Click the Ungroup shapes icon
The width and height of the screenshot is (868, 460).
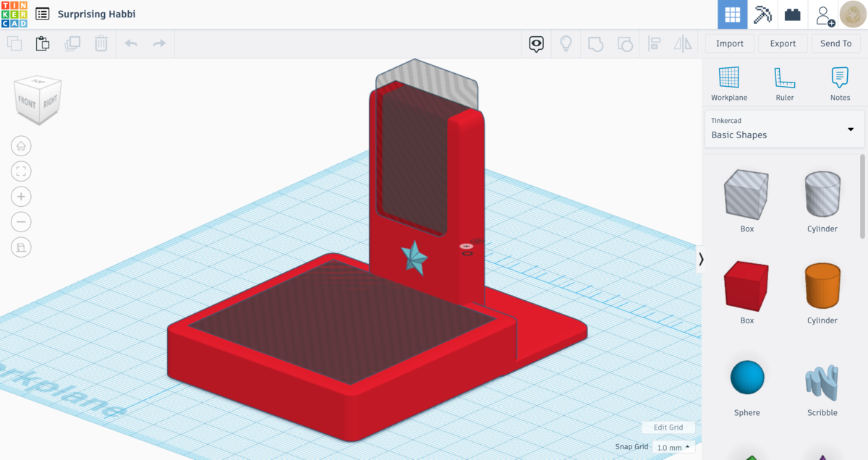pyautogui.click(x=625, y=44)
